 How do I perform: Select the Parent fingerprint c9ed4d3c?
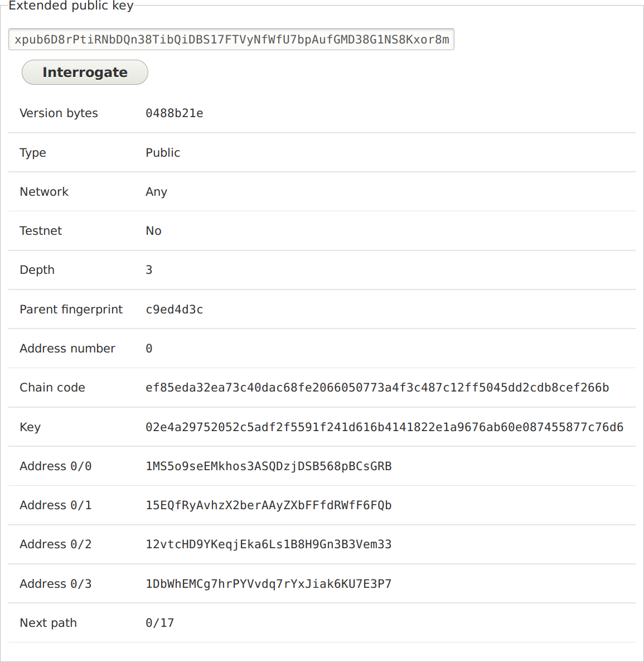pyautogui.click(x=175, y=310)
